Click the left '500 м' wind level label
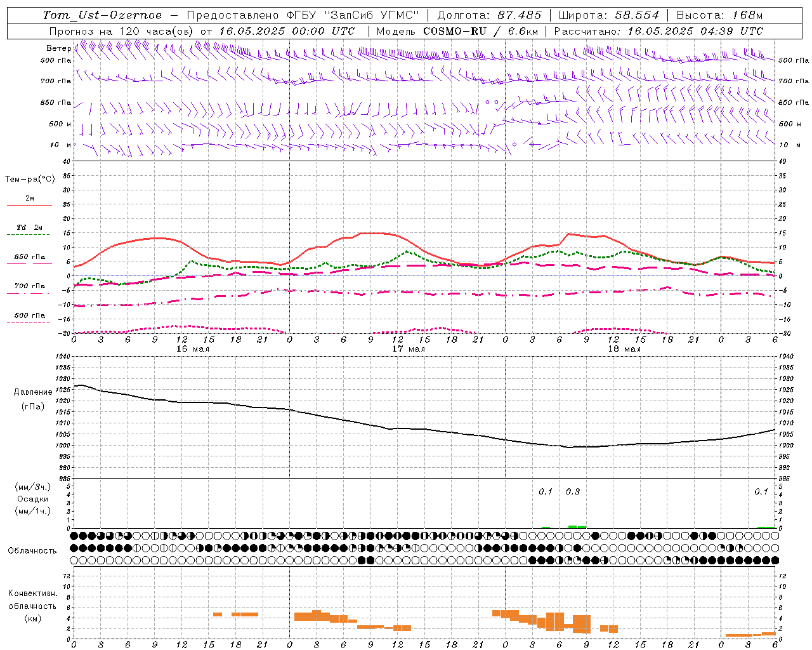This screenshot has height=650, width=812. coord(60,124)
